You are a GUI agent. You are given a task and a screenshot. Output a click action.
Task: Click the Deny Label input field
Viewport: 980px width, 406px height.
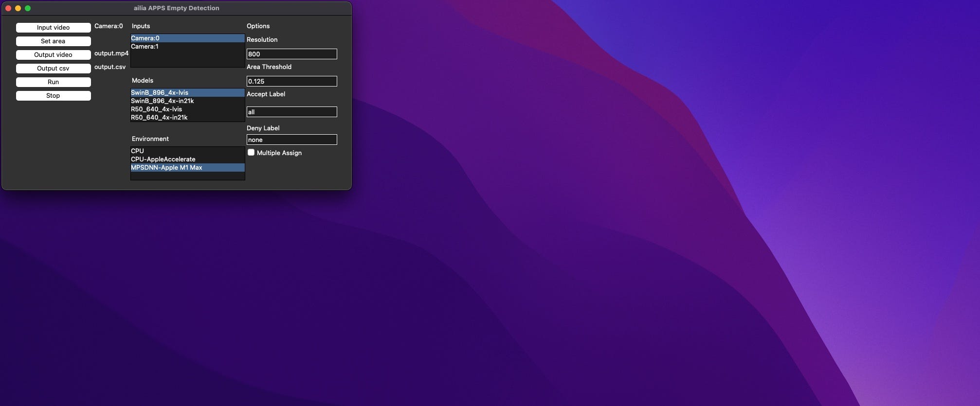coord(292,140)
